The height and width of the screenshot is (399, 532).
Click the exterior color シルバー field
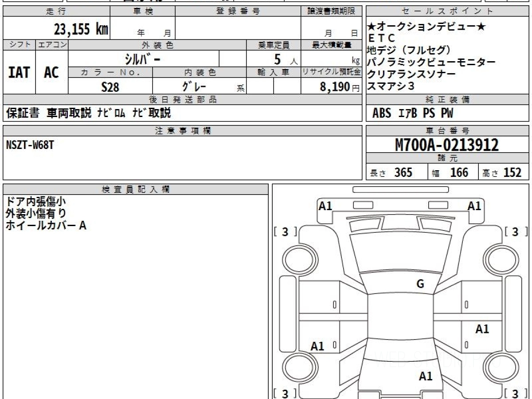pyautogui.click(x=143, y=59)
